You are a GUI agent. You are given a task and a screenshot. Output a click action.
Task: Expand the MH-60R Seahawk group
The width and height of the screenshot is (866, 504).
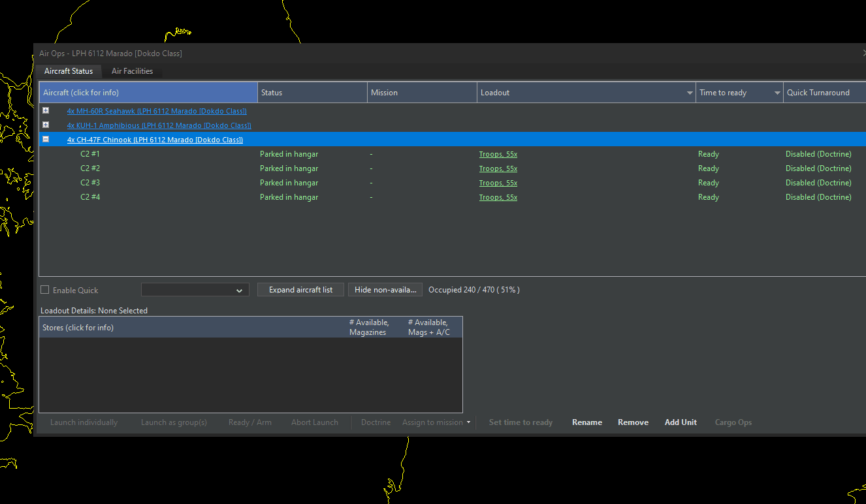click(46, 111)
